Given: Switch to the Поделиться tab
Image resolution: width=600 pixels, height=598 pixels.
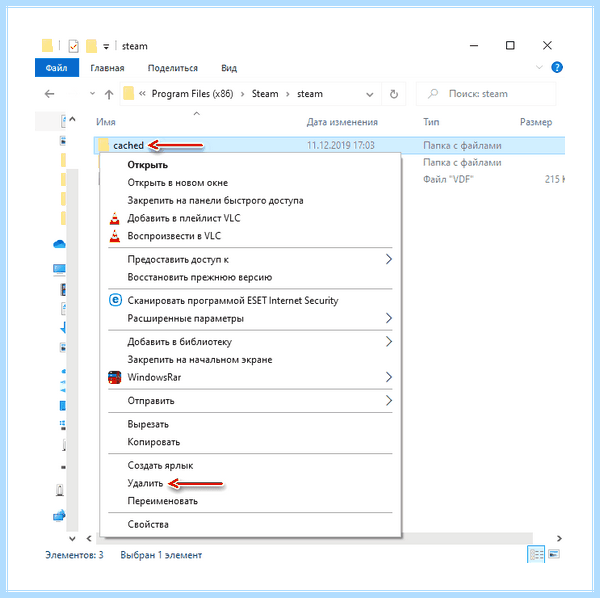Looking at the screenshot, I should click(173, 68).
